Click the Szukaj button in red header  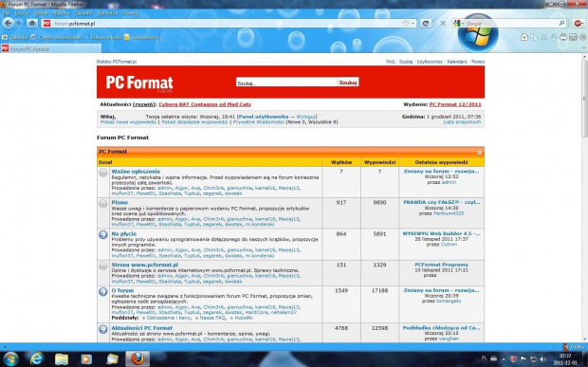[348, 83]
